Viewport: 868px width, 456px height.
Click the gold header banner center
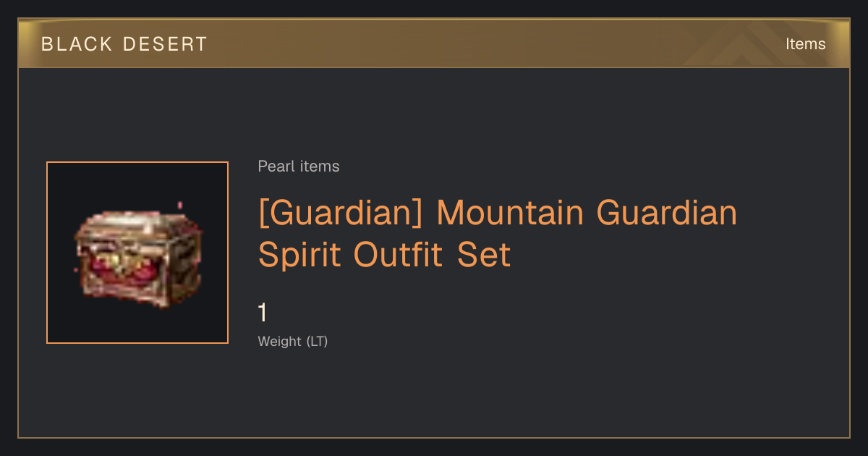[434, 43]
